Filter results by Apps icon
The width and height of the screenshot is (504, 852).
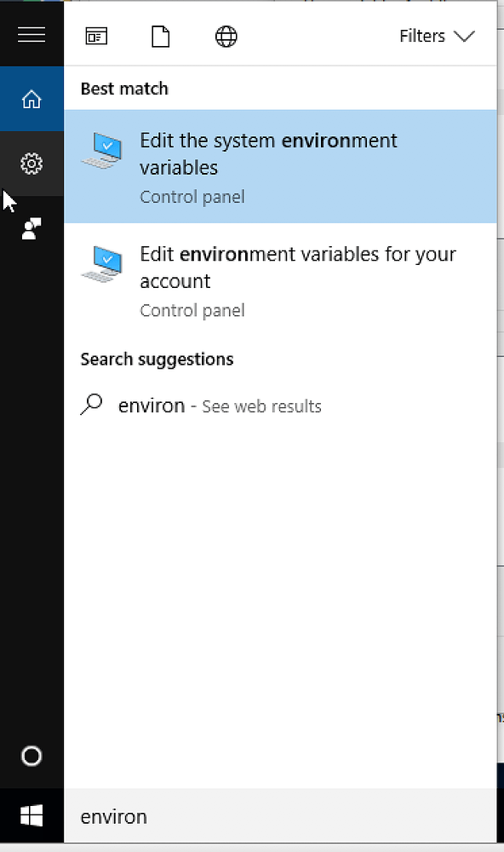coord(96,37)
